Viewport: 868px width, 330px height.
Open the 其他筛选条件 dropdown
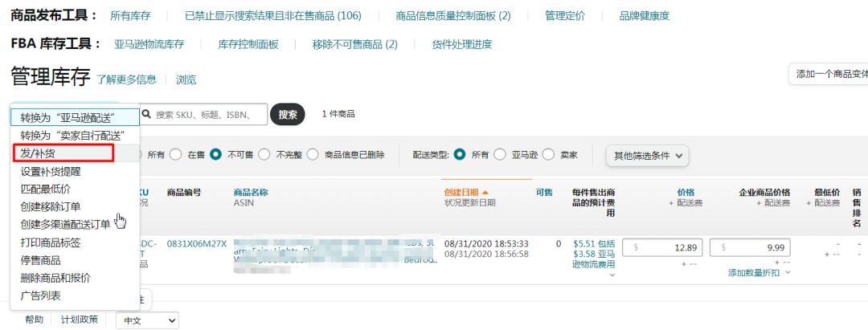pyautogui.click(x=646, y=155)
